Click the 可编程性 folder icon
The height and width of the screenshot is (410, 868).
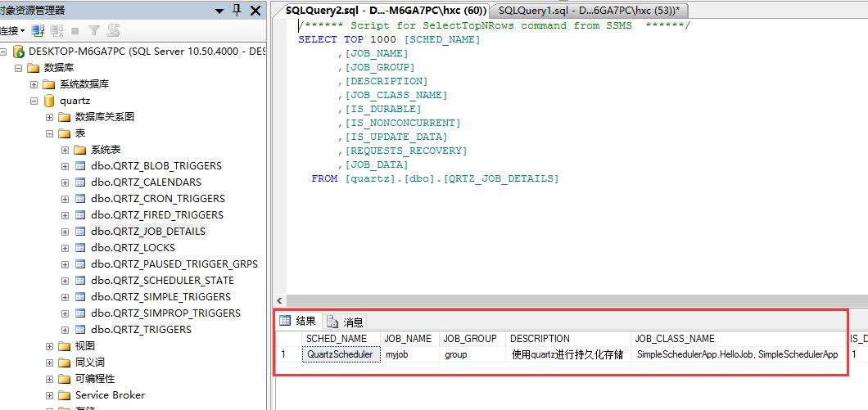(x=65, y=378)
